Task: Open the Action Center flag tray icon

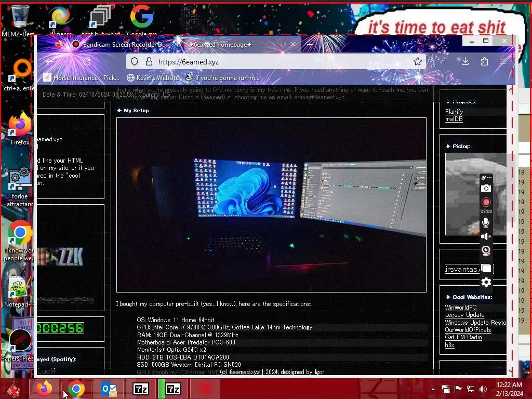Action: pos(458,389)
